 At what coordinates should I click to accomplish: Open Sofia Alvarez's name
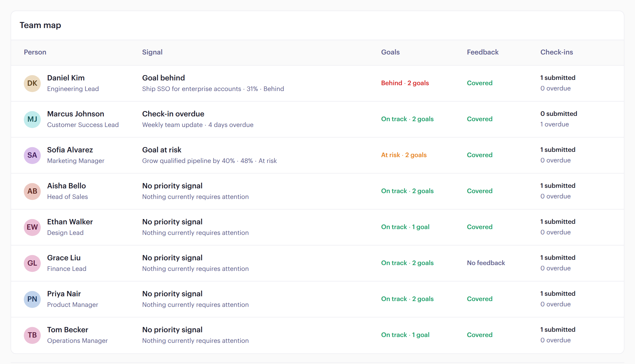(x=70, y=150)
